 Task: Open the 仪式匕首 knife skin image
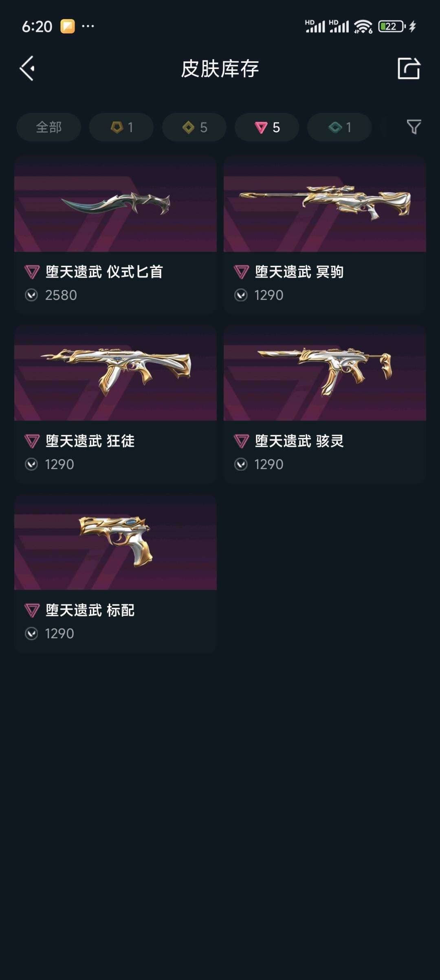pos(115,204)
